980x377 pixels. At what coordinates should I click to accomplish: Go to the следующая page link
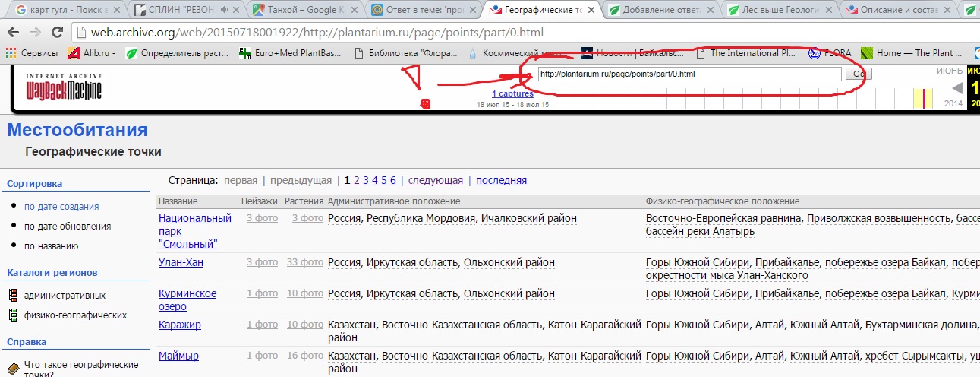pos(435,180)
